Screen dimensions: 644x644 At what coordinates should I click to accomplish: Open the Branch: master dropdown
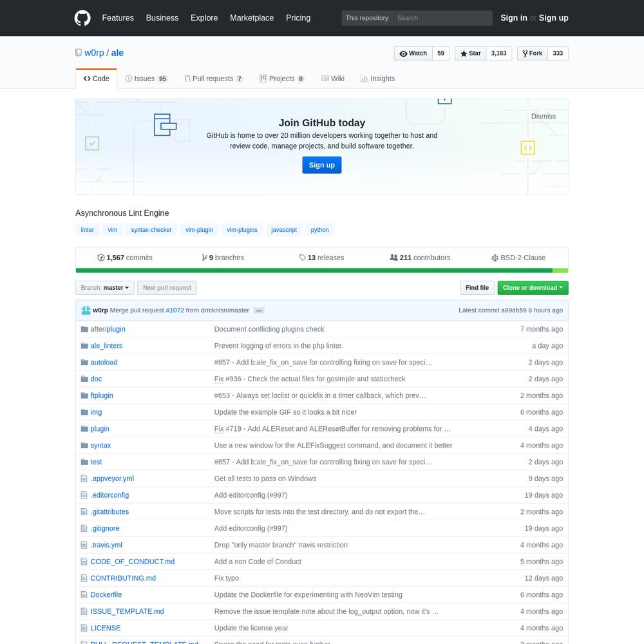point(105,287)
